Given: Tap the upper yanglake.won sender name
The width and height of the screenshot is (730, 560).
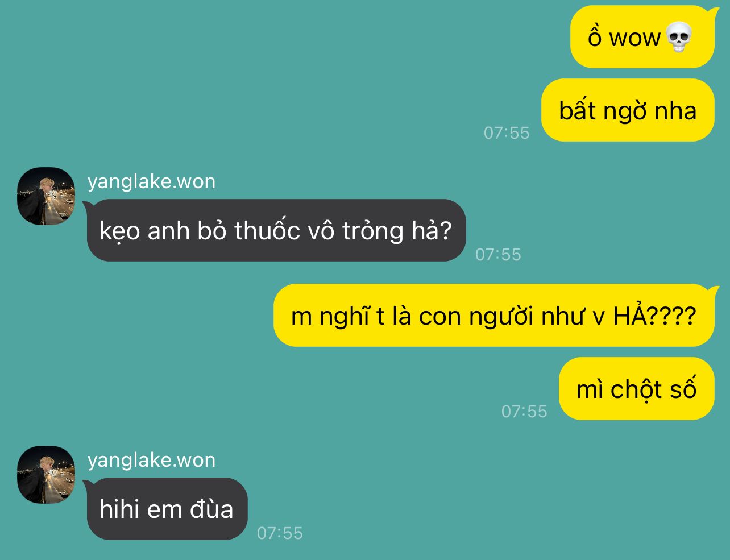Looking at the screenshot, I should [x=152, y=181].
